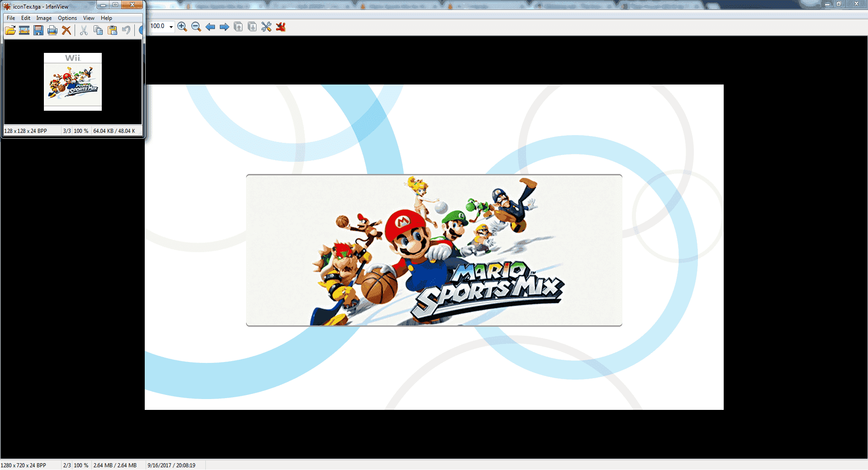Screen dimensions: 868x470
Task: Click '2.64 MB / 2.64 MB' status text
Action: coord(115,465)
